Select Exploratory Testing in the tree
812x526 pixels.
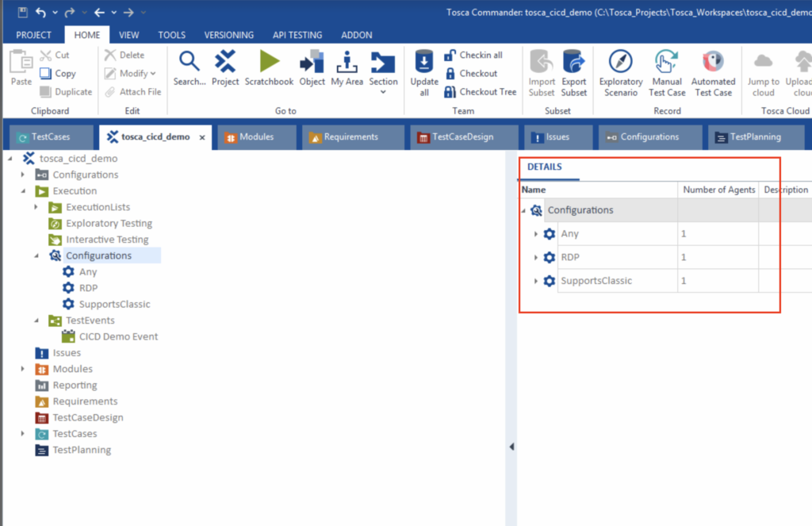(109, 224)
